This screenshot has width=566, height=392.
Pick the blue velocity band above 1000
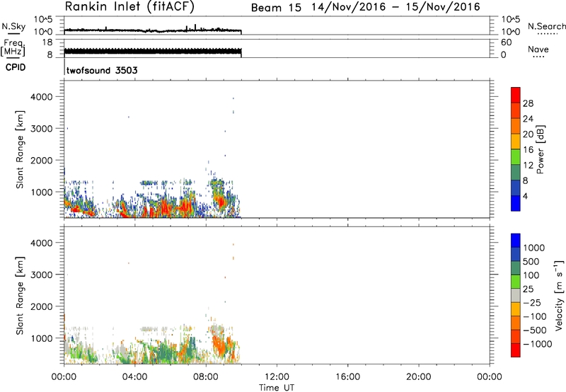click(x=516, y=241)
